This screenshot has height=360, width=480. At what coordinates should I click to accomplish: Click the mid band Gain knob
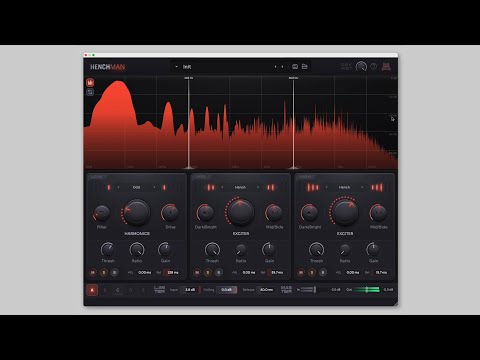coord(269,249)
